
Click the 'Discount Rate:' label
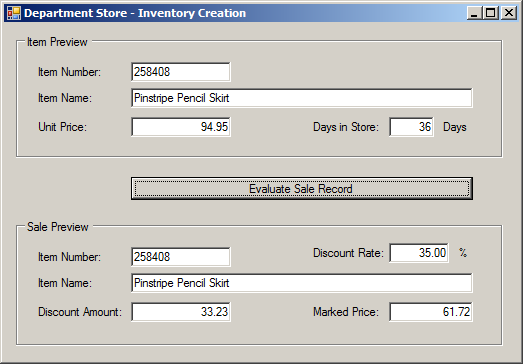[x=348, y=253]
